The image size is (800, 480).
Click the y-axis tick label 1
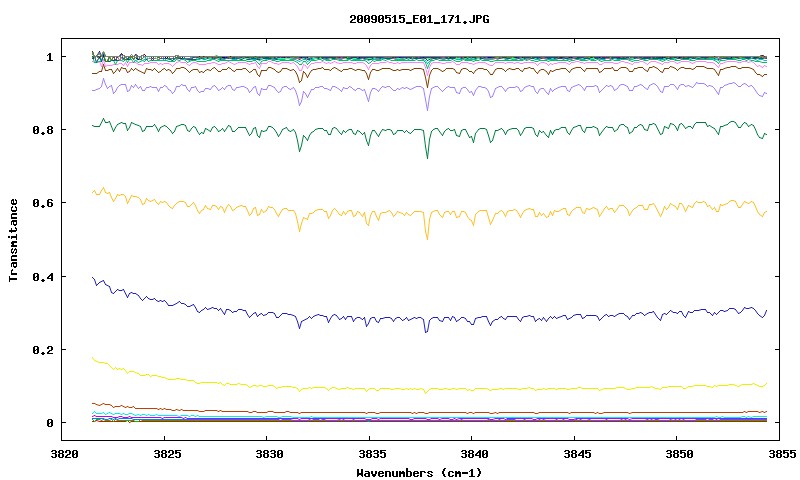point(49,57)
